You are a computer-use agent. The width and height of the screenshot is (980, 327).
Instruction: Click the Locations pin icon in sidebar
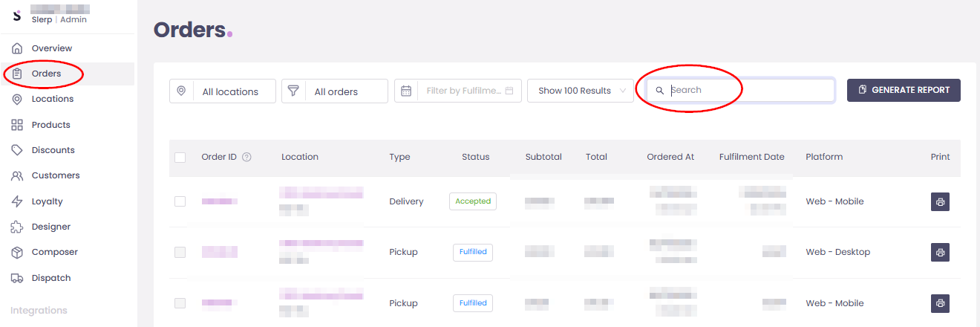tap(17, 100)
